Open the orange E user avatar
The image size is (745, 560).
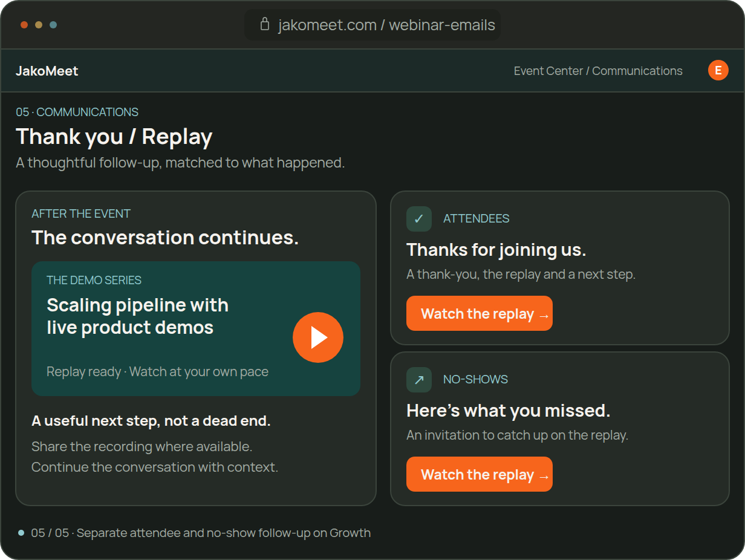718,70
